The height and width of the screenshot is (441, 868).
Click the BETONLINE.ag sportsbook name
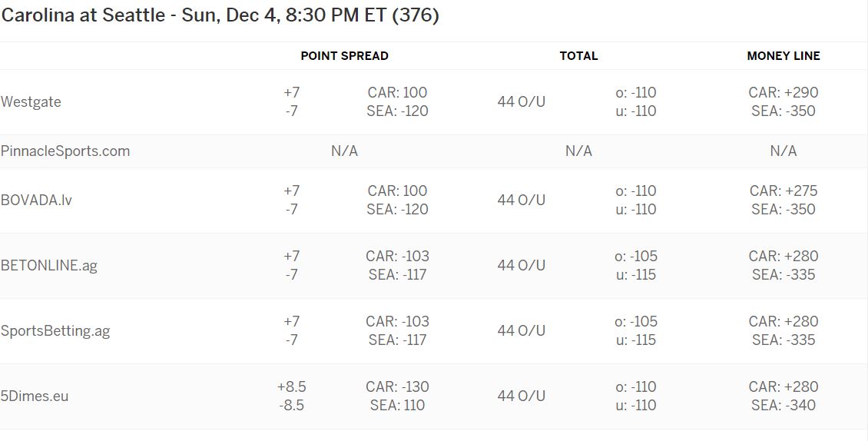(x=49, y=265)
